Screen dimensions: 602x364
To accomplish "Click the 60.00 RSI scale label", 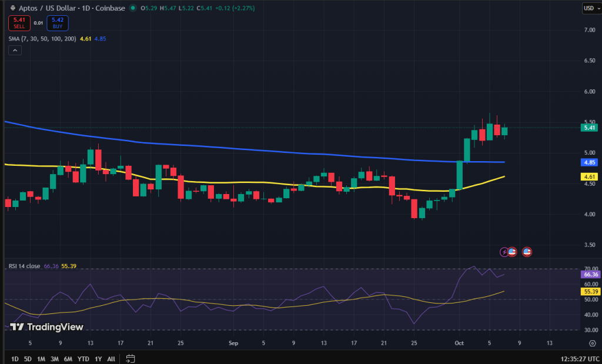I will coord(591,284).
